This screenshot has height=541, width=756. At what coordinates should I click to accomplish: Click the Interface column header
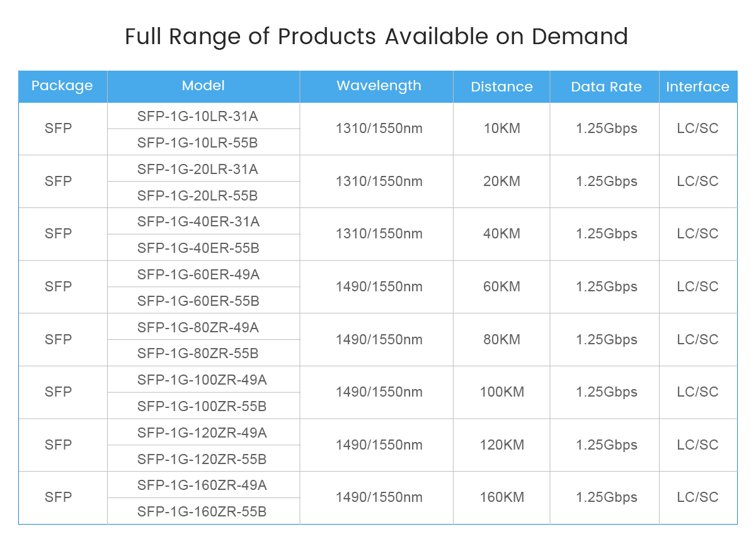click(x=697, y=87)
